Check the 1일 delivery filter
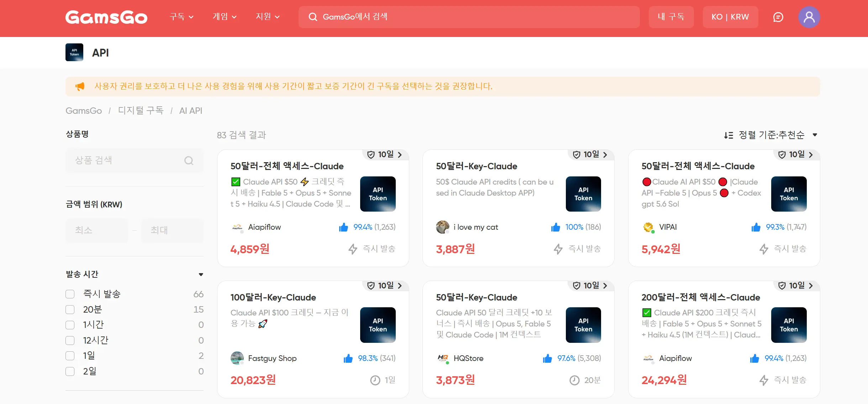 (70, 356)
